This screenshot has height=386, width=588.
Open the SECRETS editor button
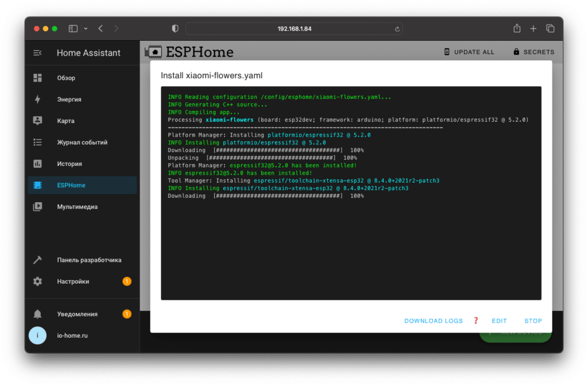[x=533, y=52]
